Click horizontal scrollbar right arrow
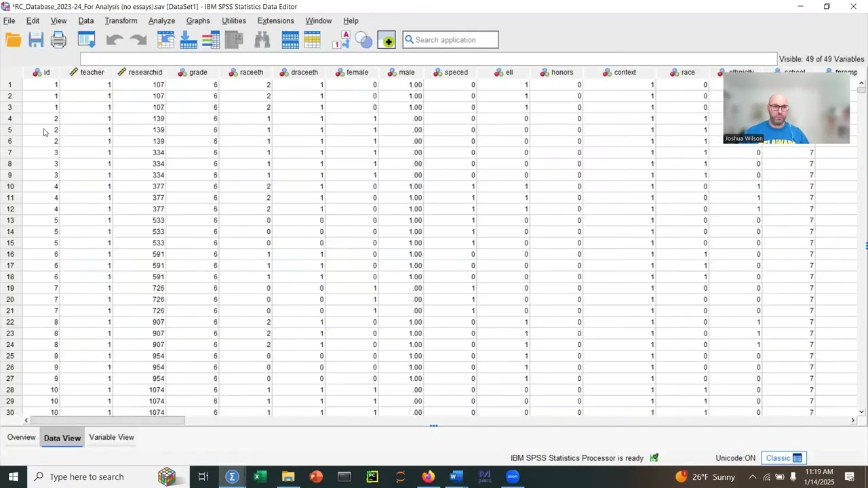Screen dimensions: 868x488 click(853, 420)
